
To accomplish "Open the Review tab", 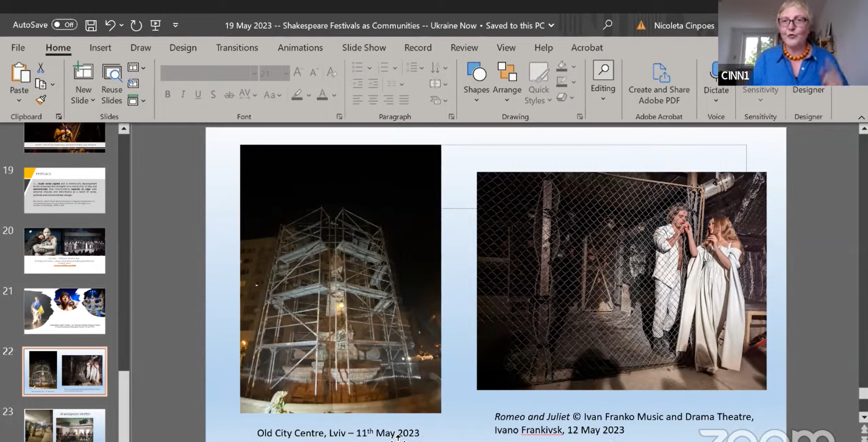I will tap(464, 48).
